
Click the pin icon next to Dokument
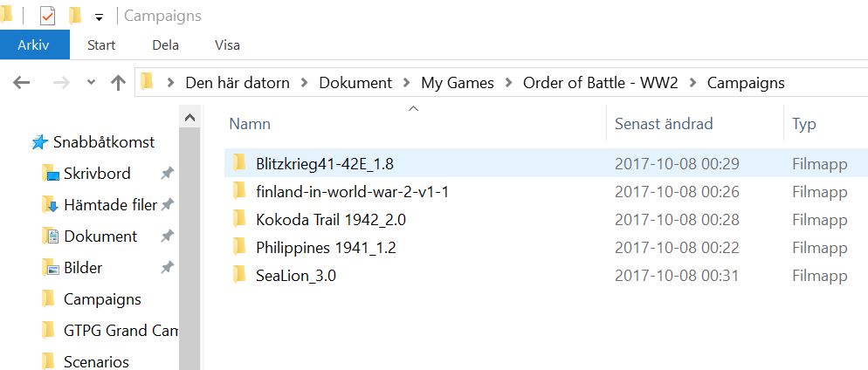(x=167, y=236)
